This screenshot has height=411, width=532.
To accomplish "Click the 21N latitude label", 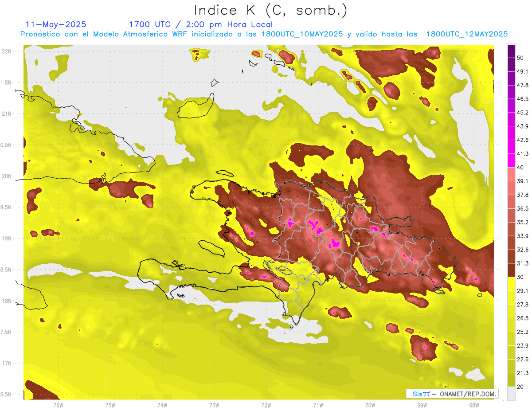I will pyautogui.click(x=8, y=114).
